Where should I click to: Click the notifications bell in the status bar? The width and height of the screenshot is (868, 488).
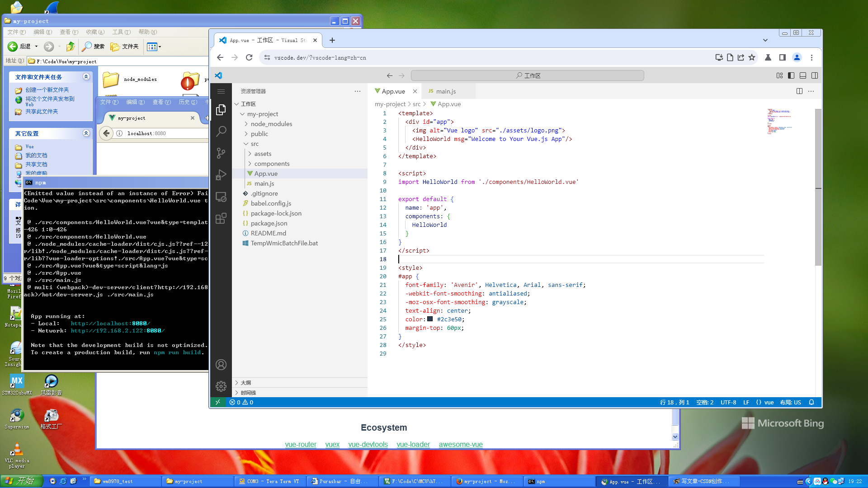click(x=811, y=402)
